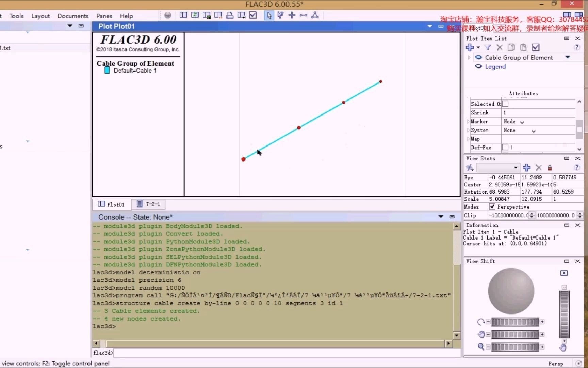Open the Marker Node dropdown
Image resolution: width=588 pixels, height=368 pixels.
click(522, 122)
